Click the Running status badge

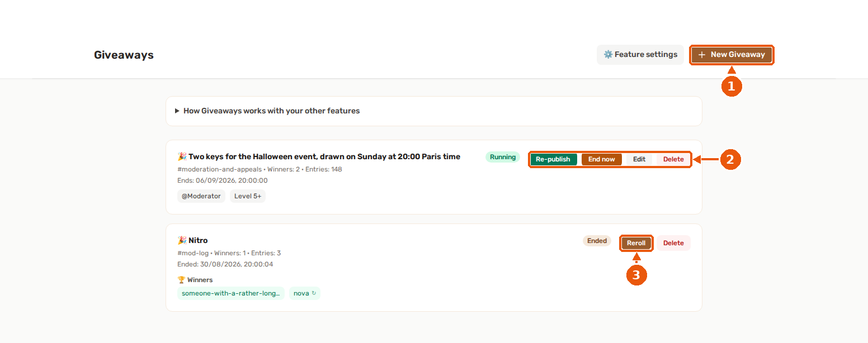pos(503,157)
